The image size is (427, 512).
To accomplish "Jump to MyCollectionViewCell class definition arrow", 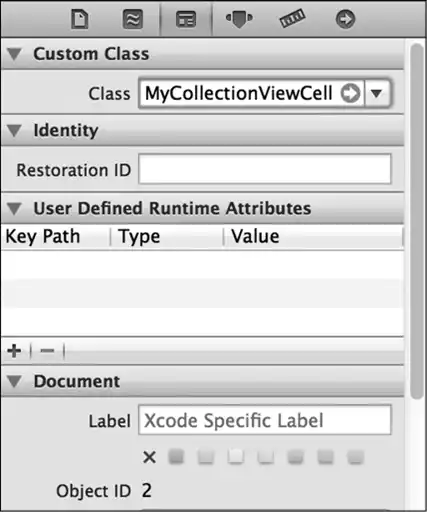I will 350,93.
